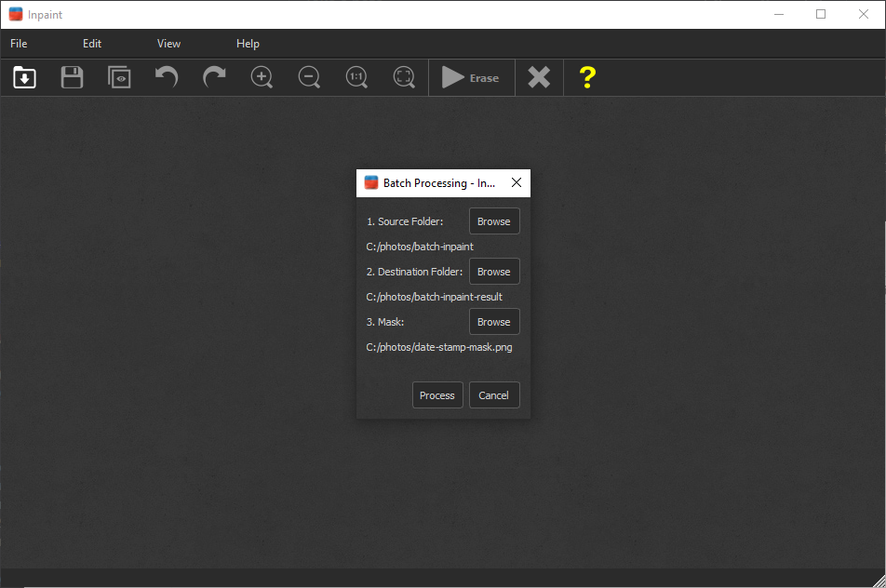The width and height of the screenshot is (886, 588).
Task: Redo the last undone action
Action: tap(213, 77)
